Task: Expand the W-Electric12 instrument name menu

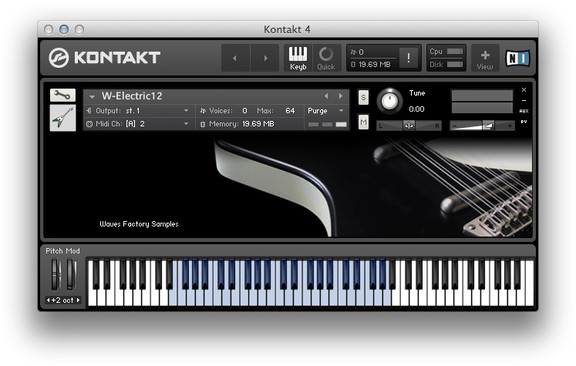Action: (92, 96)
